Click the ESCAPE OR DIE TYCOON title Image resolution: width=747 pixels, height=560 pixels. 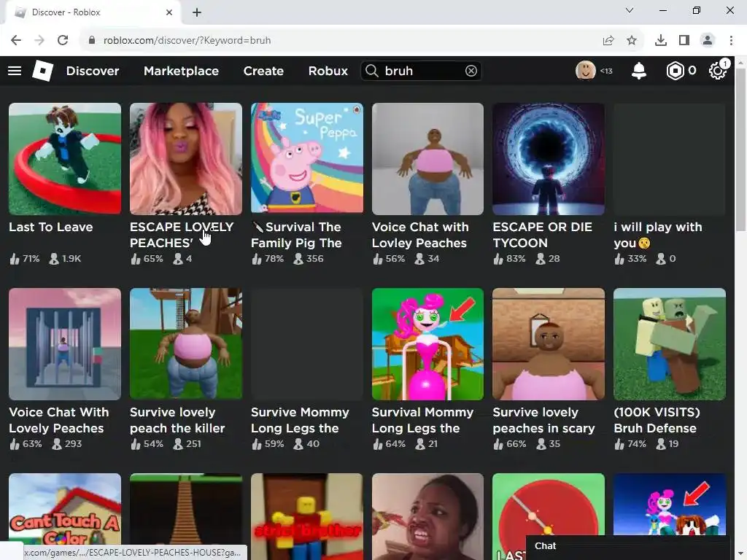click(x=542, y=235)
